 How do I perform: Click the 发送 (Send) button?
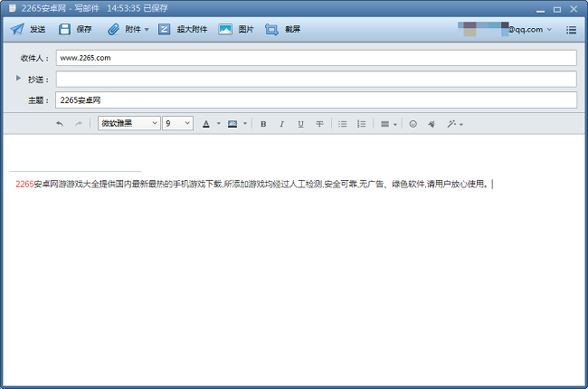click(28, 29)
